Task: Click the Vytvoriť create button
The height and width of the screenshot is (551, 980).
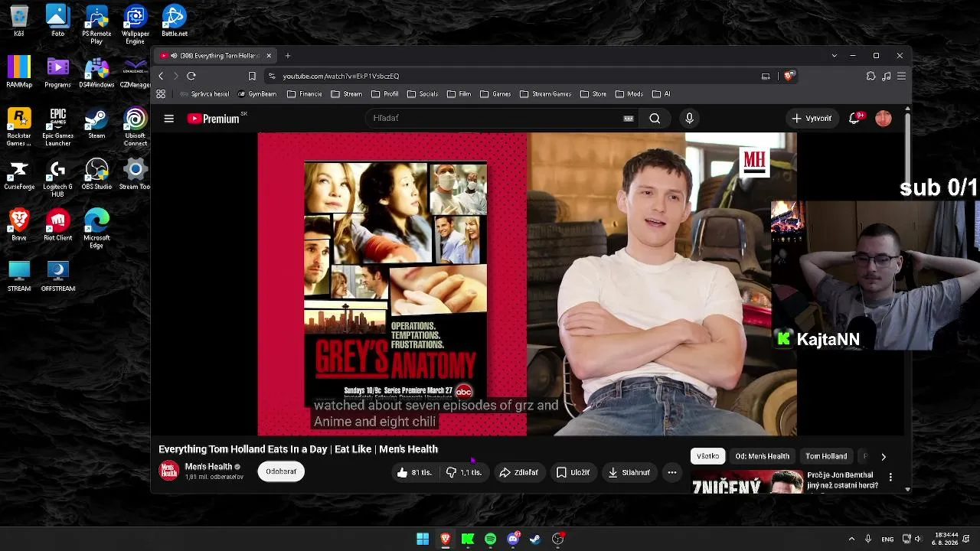Action: [812, 119]
